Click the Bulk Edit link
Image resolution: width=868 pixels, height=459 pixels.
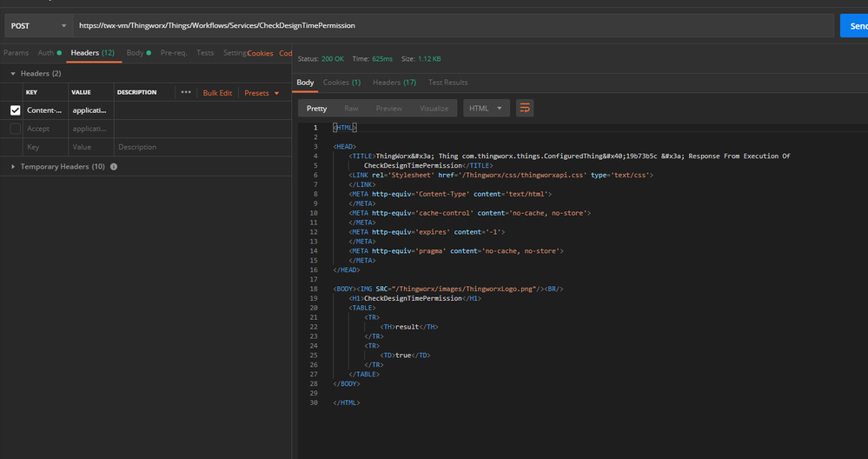tap(217, 93)
